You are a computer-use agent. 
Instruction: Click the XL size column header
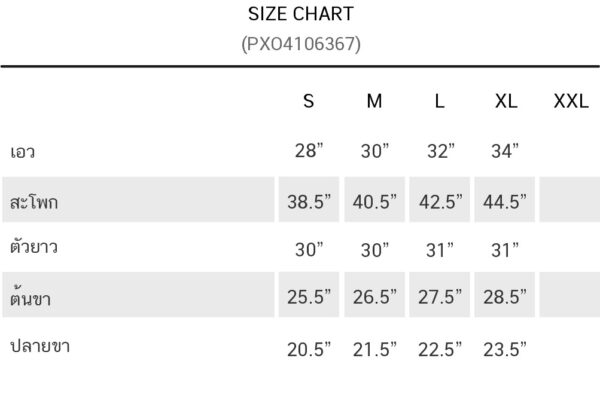tap(506, 101)
